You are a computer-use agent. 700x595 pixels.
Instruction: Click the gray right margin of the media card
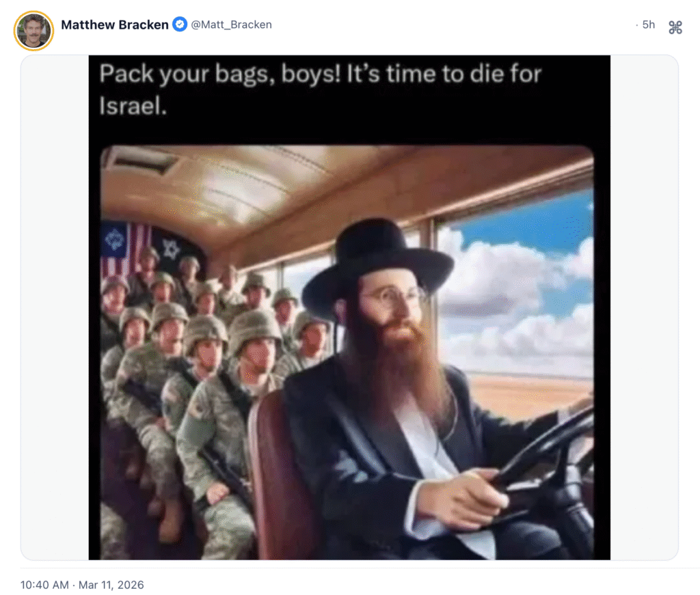click(x=644, y=307)
